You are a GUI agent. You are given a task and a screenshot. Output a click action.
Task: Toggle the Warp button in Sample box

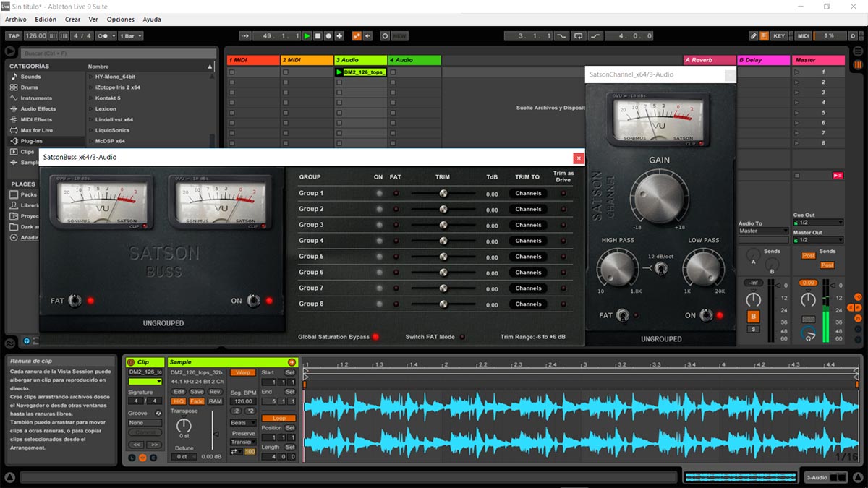[x=243, y=372]
